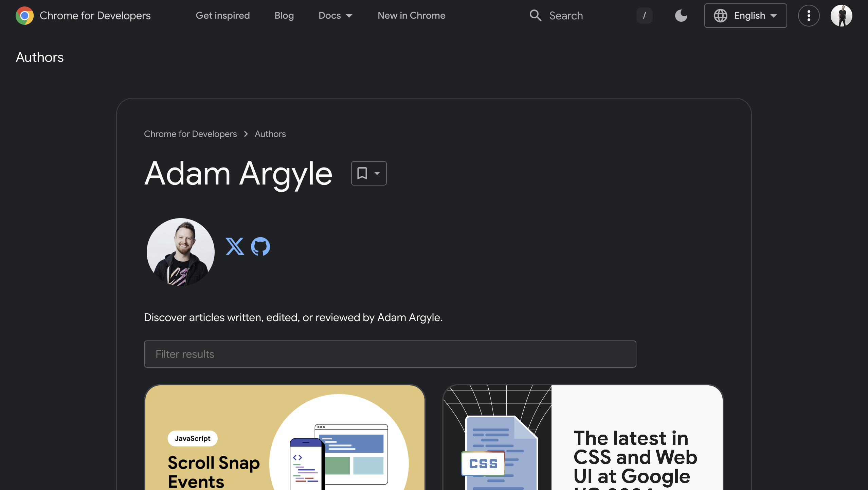
Task: Open the Scroll Snap Events article thumbnail
Action: tap(285, 438)
